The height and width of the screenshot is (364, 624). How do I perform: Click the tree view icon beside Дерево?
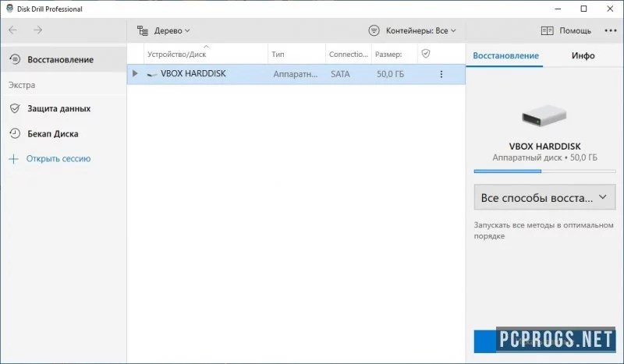point(143,30)
